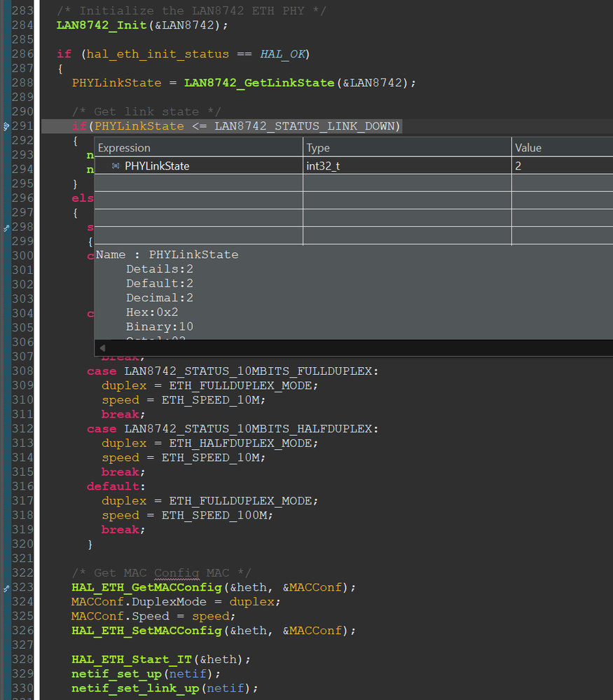Click the Hex:0x2 line in details pane
Image resolution: width=613 pixels, height=700 pixels.
(x=152, y=313)
